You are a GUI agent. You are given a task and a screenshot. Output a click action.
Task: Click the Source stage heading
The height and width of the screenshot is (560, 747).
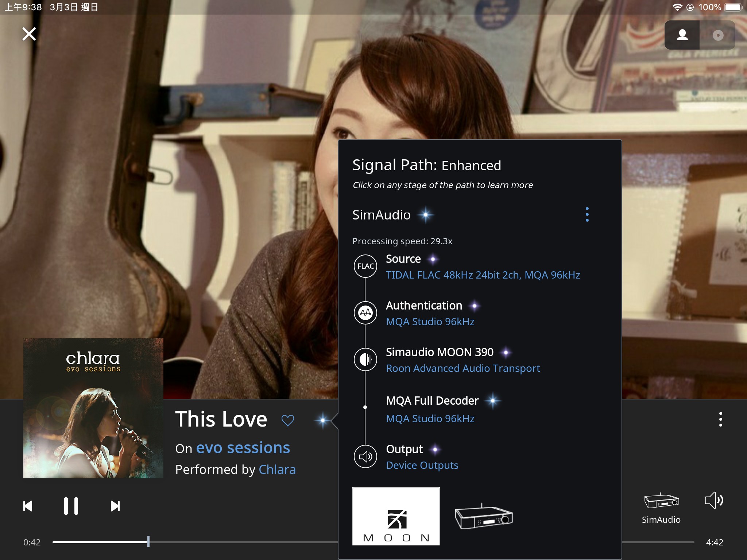point(403,259)
